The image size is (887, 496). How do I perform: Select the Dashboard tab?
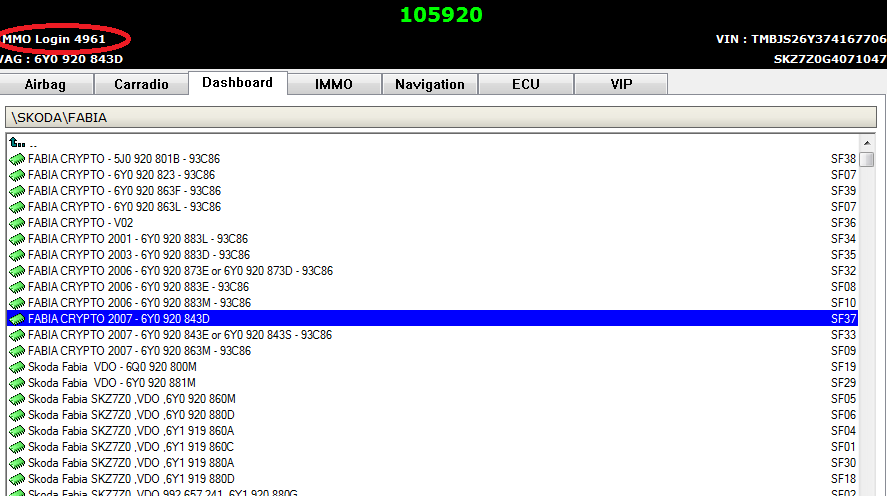point(238,83)
